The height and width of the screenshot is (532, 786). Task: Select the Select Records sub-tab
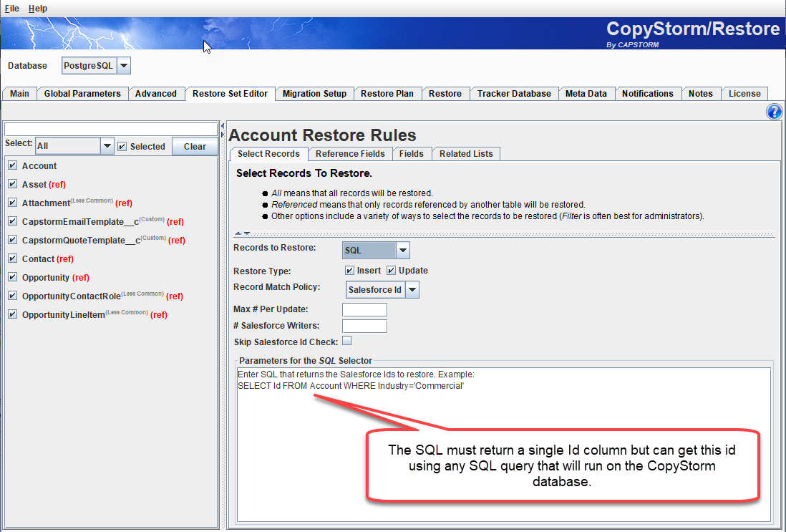[268, 154]
